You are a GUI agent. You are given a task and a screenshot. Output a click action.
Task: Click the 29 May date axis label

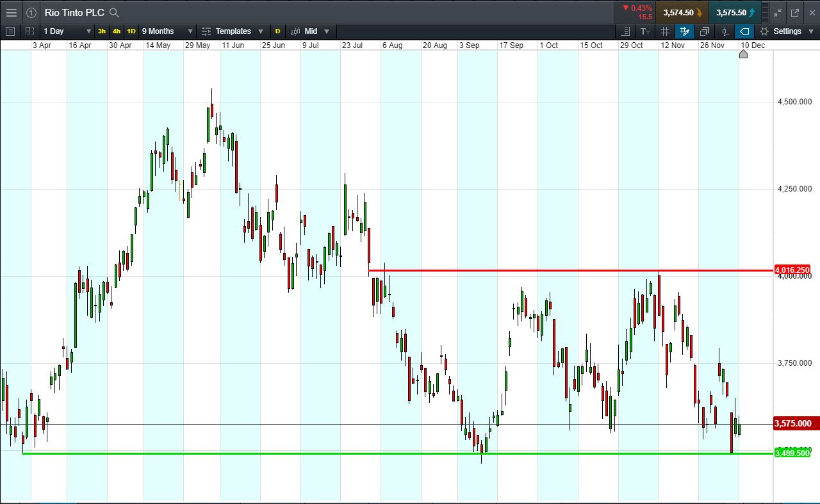tap(197, 45)
